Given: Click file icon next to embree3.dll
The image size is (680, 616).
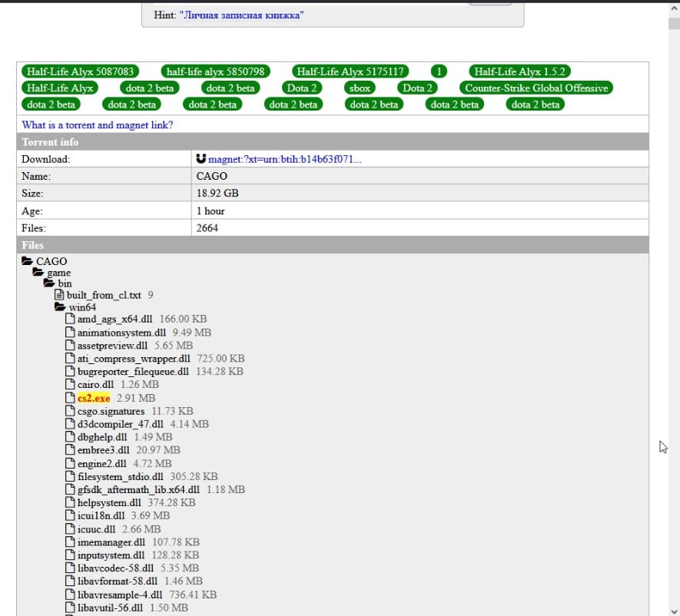Looking at the screenshot, I should pyautogui.click(x=70, y=449).
